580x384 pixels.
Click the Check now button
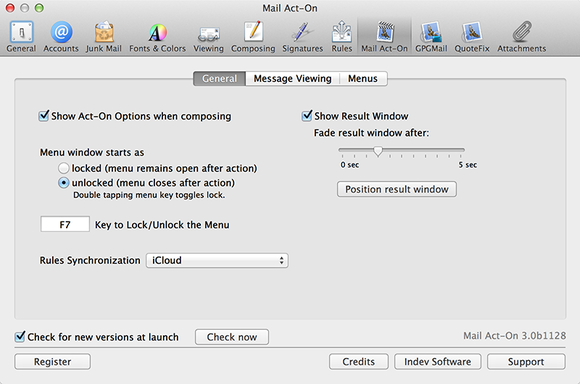(232, 337)
